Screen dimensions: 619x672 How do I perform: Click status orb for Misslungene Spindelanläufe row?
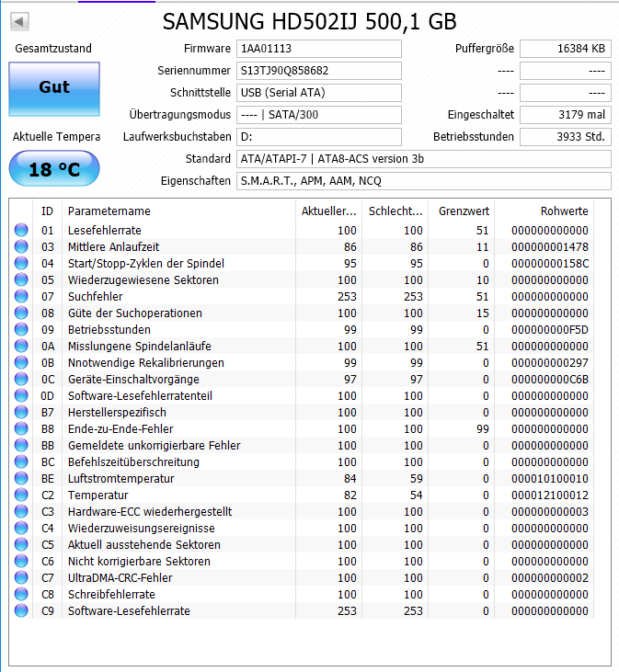pyautogui.click(x=21, y=346)
